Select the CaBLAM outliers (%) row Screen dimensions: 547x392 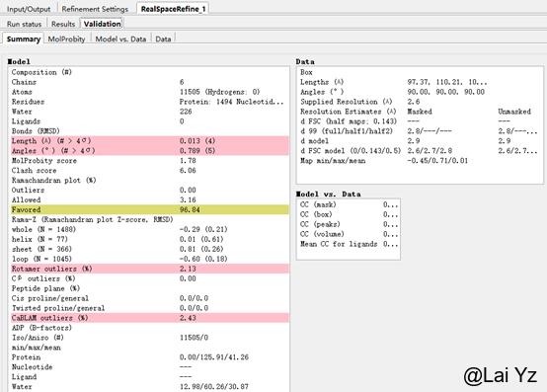[x=150, y=318]
